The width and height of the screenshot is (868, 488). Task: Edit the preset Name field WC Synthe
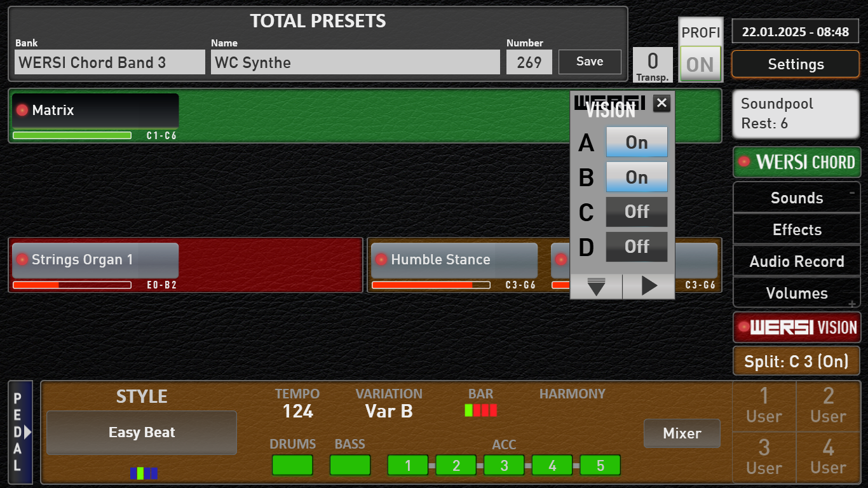pyautogui.click(x=355, y=62)
